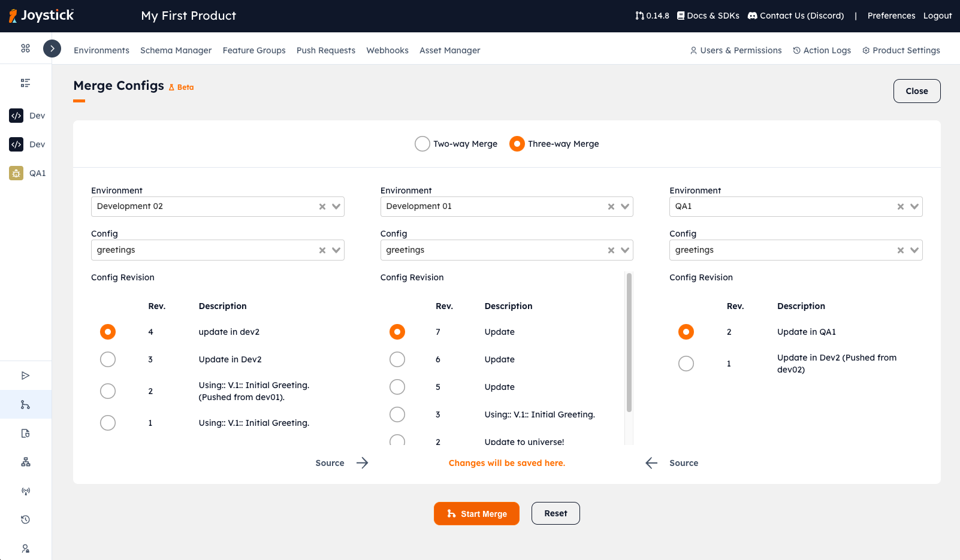Go to Schema Manager tab
The height and width of the screenshot is (560, 960).
click(176, 50)
